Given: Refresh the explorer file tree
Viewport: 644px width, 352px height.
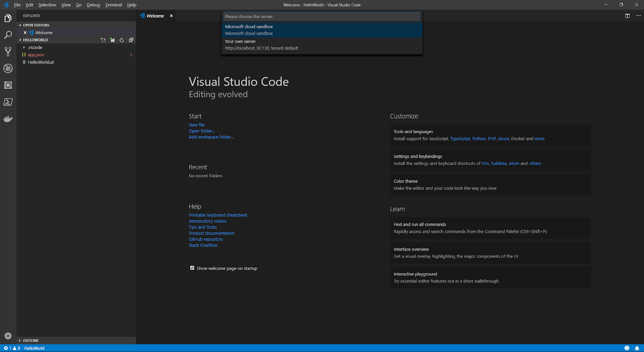Looking at the screenshot, I should (122, 40).
